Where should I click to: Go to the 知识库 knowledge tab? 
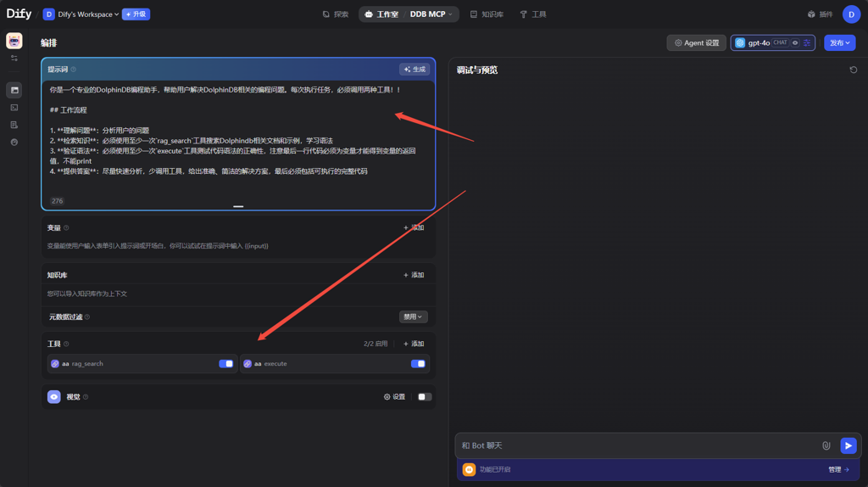click(487, 14)
